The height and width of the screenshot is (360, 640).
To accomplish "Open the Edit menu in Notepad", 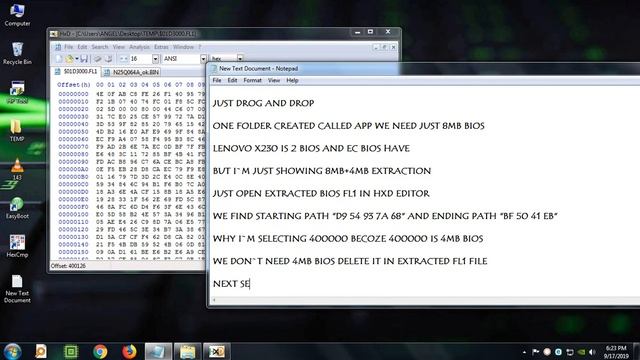I will [x=232, y=80].
